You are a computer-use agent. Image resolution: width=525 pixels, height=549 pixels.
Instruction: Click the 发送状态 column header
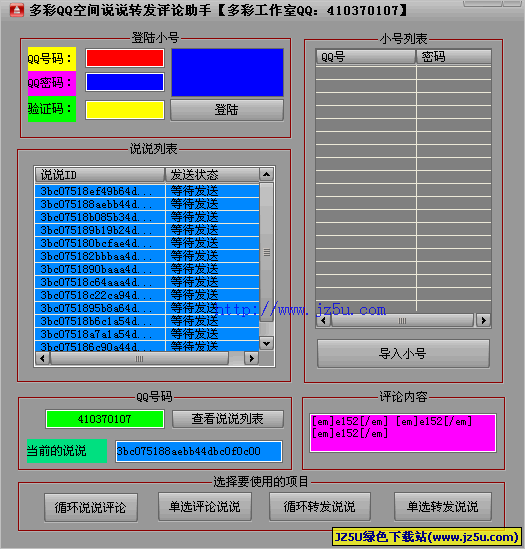(x=212, y=174)
